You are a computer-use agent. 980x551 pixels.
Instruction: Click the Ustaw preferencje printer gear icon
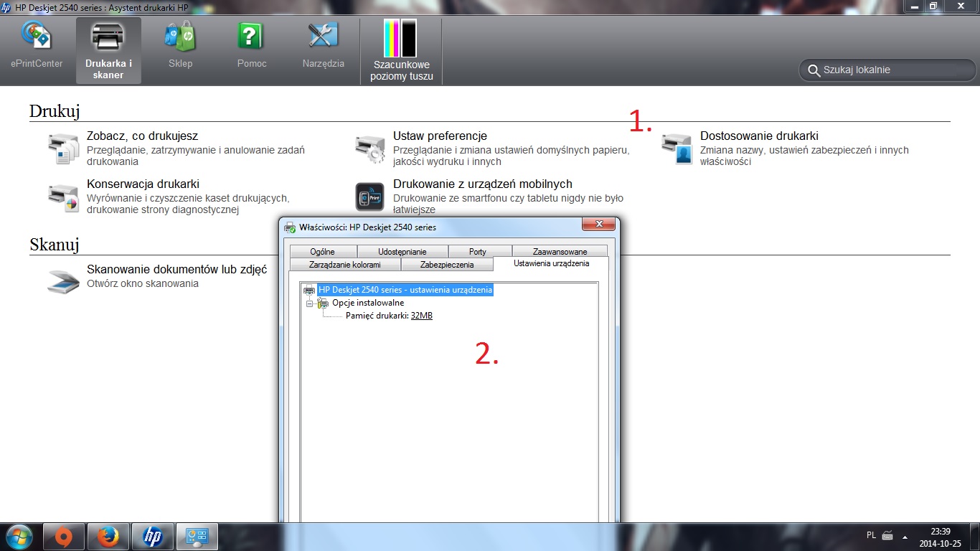pyautogui.click(x=370, y=149)
